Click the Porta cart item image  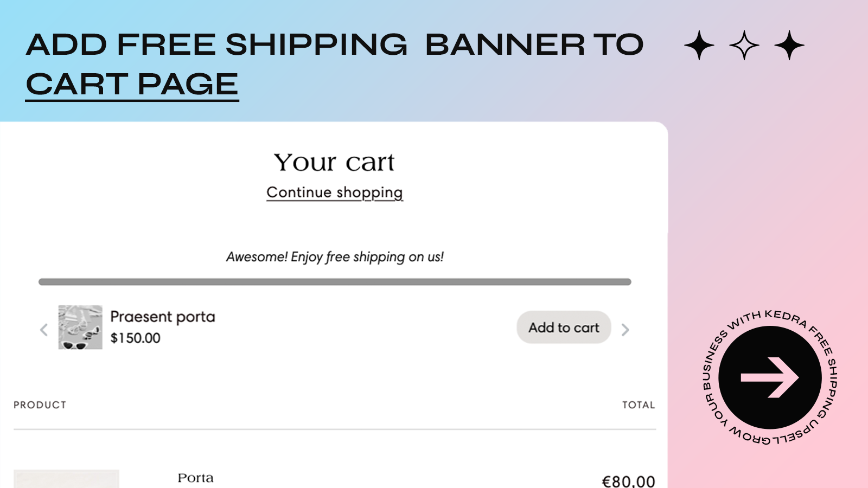point(66,479)
